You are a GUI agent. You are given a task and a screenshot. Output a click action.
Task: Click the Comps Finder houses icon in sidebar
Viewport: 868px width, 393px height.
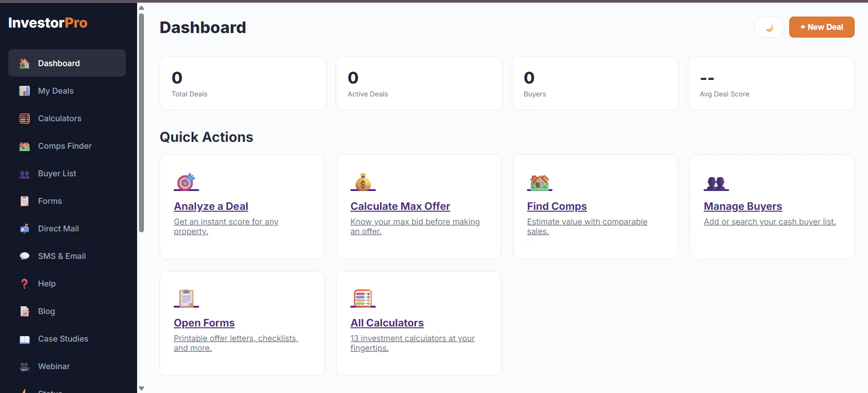click(x=25, y=146)
